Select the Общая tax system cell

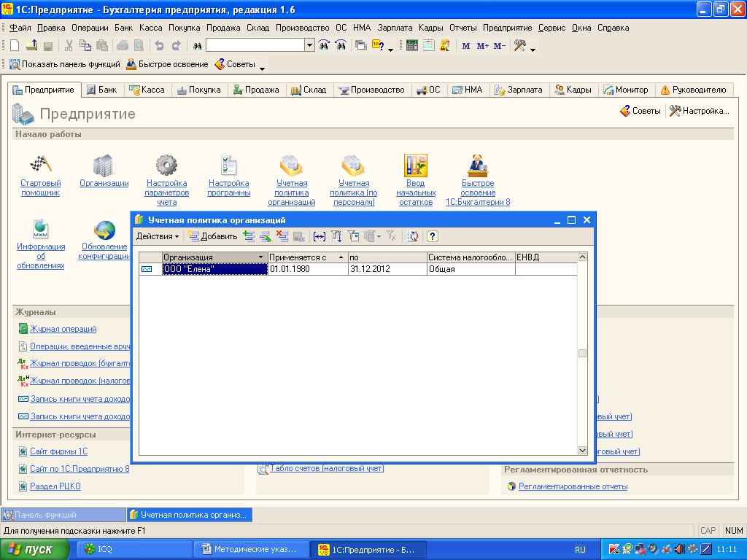pyautogui.click(x=471, y=269)
